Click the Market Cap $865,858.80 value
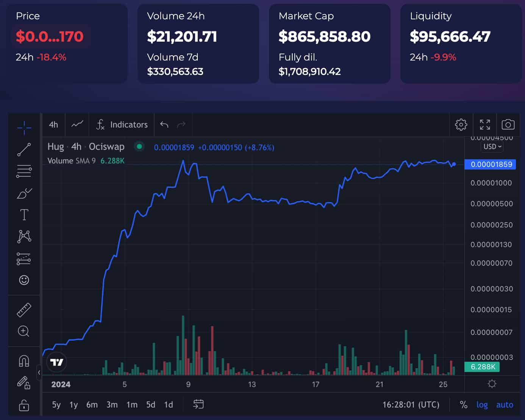 (324, 36)
